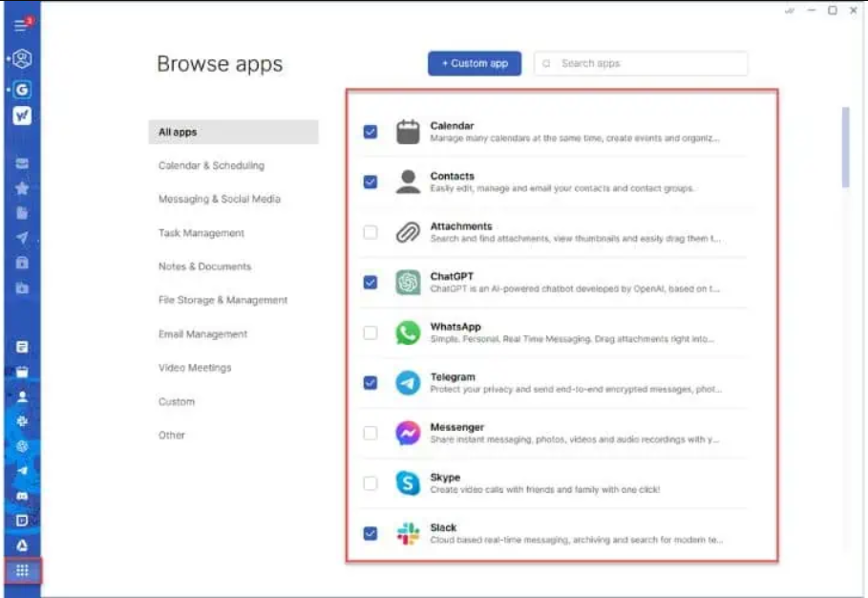Click the Slack logo in list
The image size is (868, 598).
click(408, 534)
